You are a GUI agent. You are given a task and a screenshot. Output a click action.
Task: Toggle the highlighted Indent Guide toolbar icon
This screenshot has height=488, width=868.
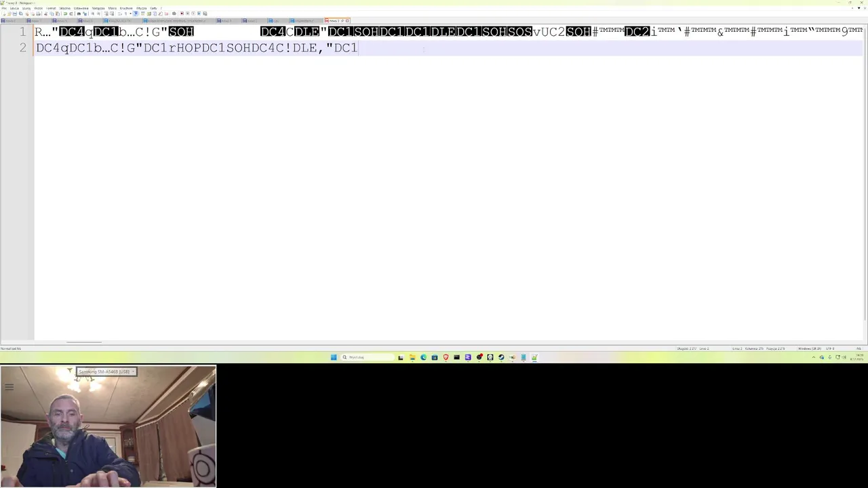[136, 14]
